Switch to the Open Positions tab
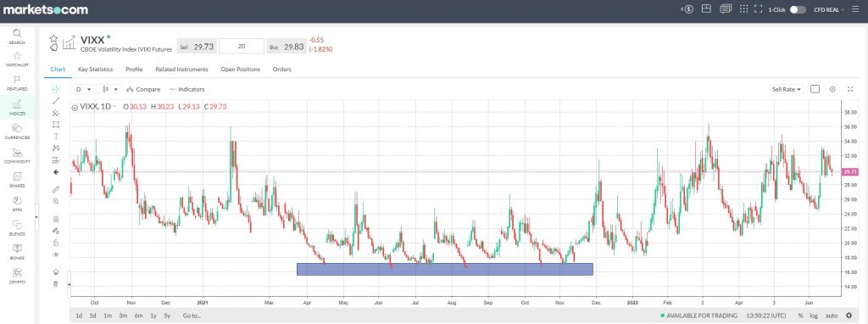This screenshot has height=324, width=868. click(240, 70)
